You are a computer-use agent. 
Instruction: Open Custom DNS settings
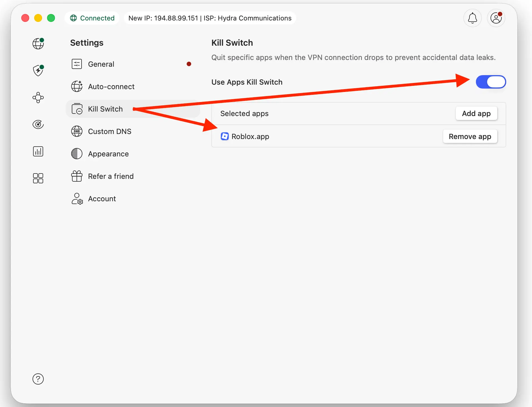coord(109,131)
